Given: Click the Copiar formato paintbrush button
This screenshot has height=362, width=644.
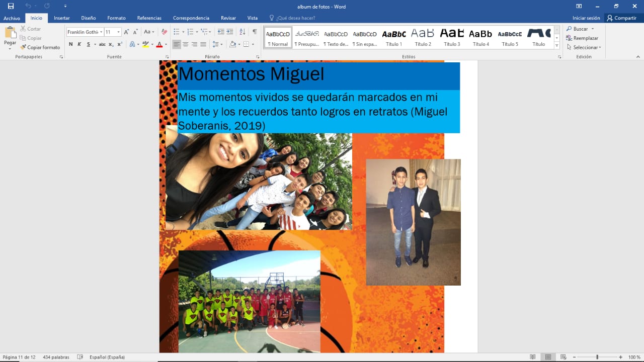Looking at the screenshot, I should click(40, 47).
